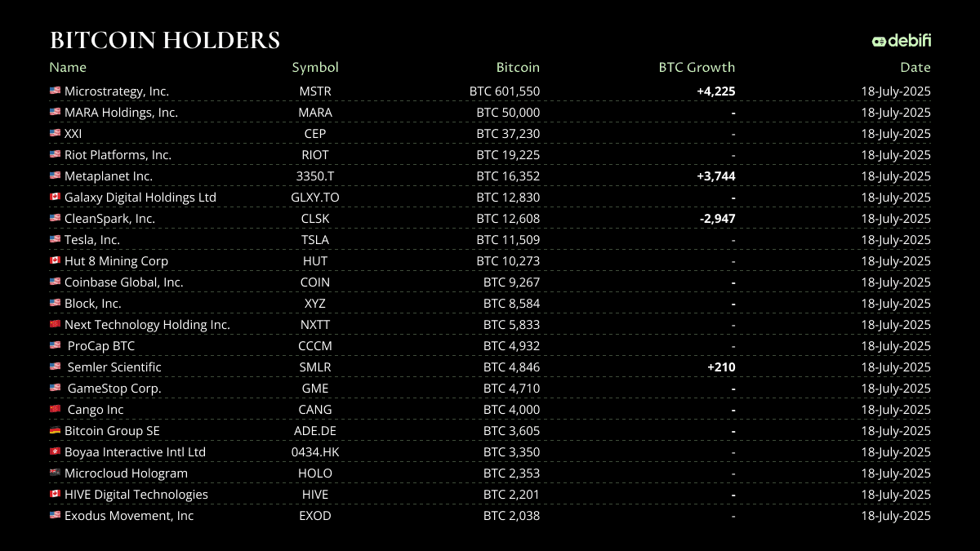
Task: Click the Date column header
Action: (x=915, y=68)
